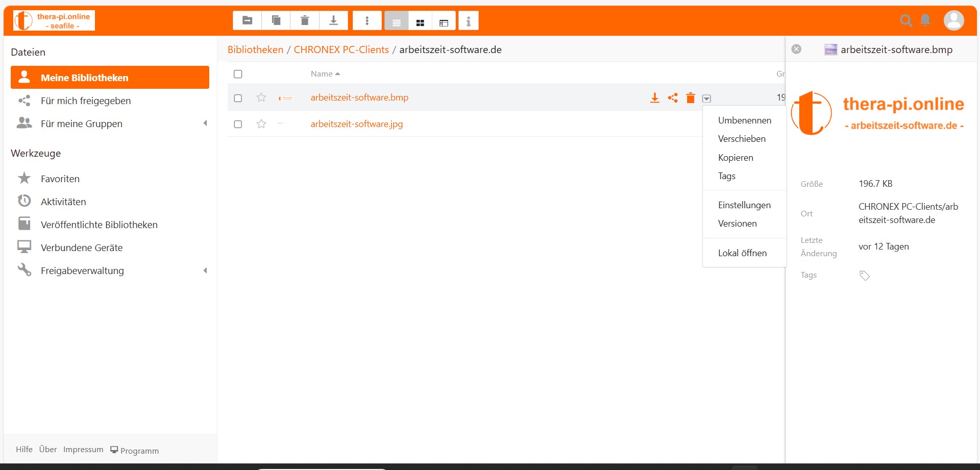The height and width of the screenshot is (470, 980).
Task: Choose Umbenennen from the context menu
Action: tap(744, 120)
